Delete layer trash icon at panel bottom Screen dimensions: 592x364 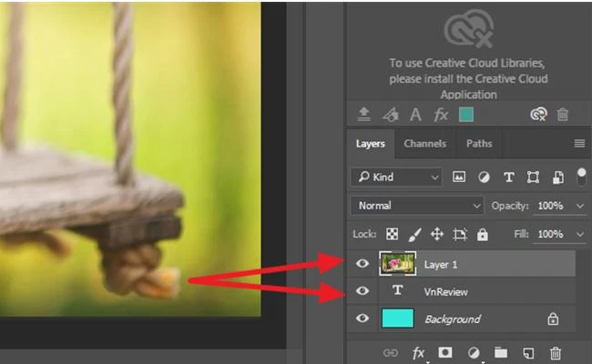tap(556, 353)
